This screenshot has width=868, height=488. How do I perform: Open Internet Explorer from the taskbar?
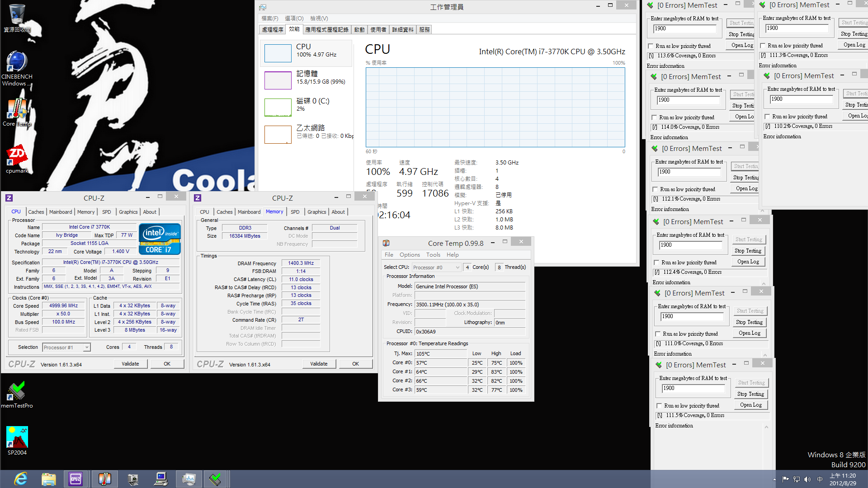21,479
